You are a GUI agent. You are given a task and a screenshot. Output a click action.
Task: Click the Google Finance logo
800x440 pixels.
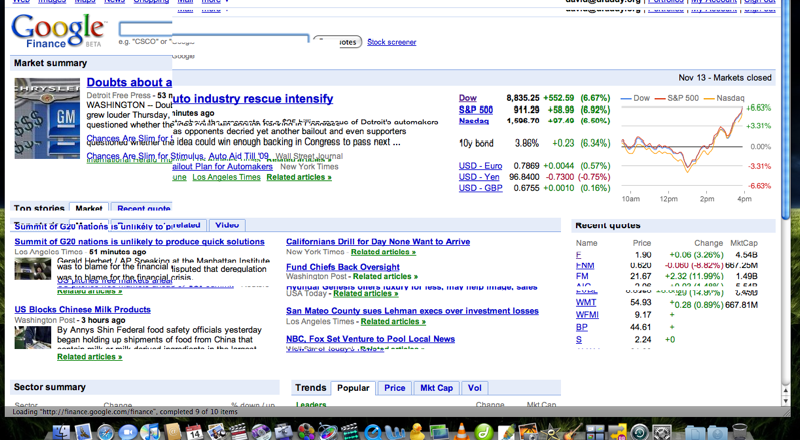click(58, 32)
